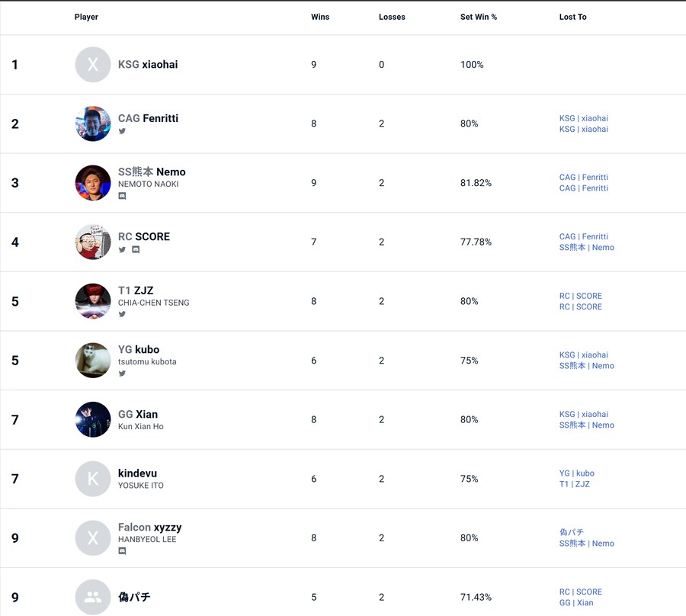This screenshot has height=616, width=686.
Task: Click xiaohai's placeholder avatar icon
Action: 92,65
